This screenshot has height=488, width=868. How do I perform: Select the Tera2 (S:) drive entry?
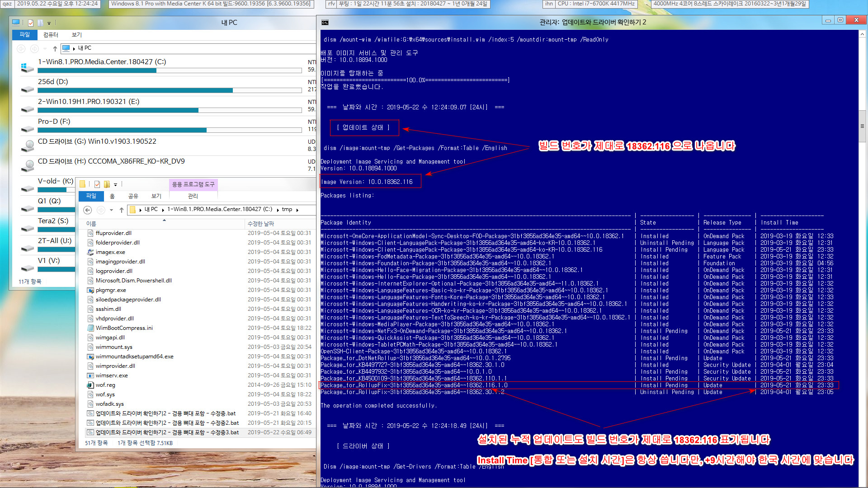(47, 225)
